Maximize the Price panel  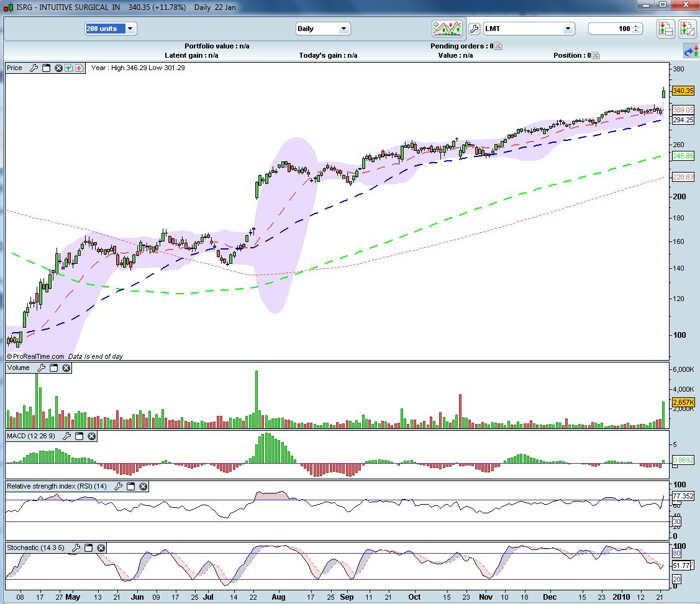(46, 68)
